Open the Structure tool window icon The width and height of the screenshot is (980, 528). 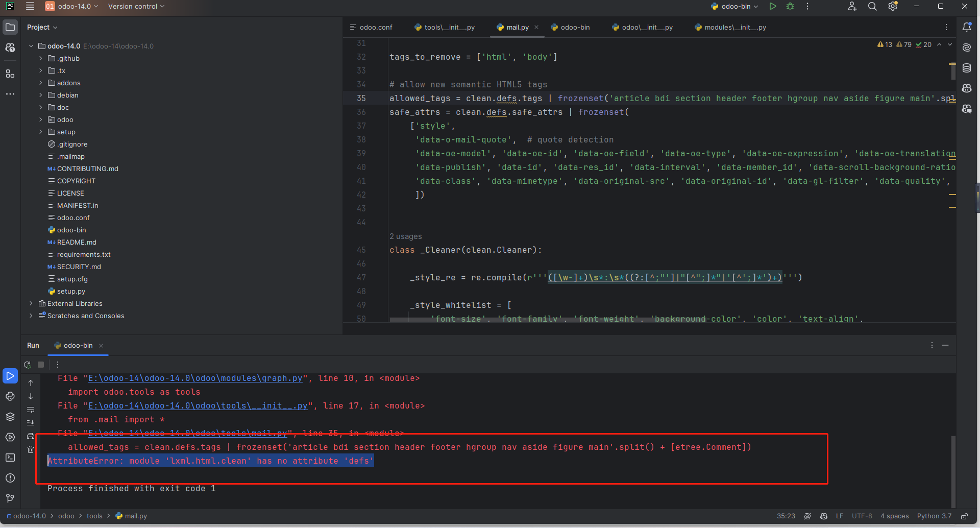tap(10, 74)
